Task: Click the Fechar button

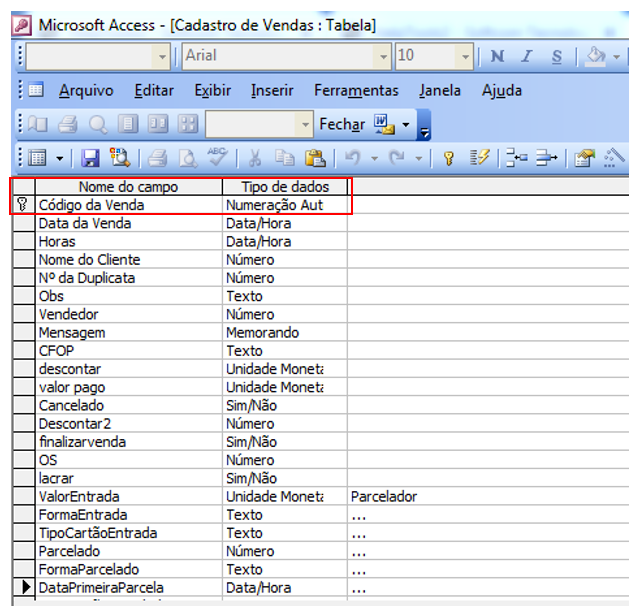Action: (341, 125)
